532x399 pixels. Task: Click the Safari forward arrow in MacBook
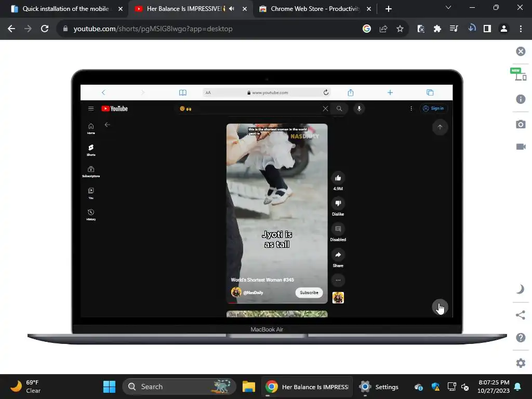pos(142,92)
